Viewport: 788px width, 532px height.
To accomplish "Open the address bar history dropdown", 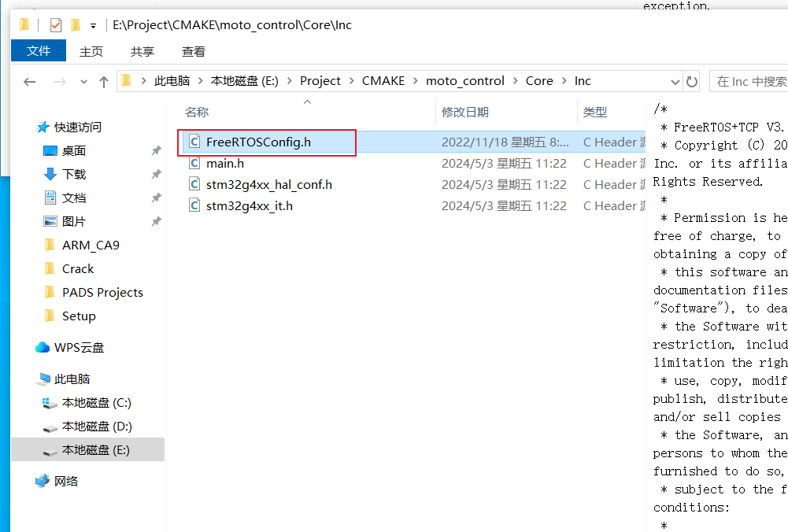I will point(675,80).
